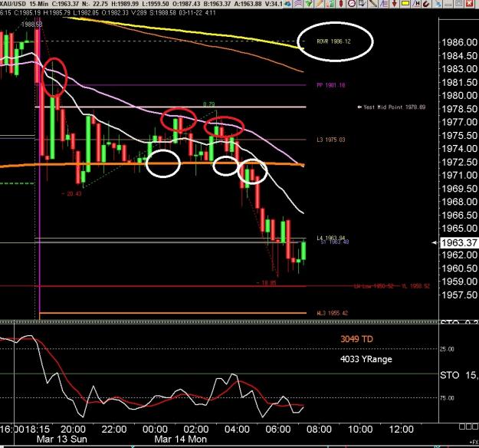This screenshot has height=448, width=479.
Task: Click the YL 1958.52 level label
Action: click(415, 286)
